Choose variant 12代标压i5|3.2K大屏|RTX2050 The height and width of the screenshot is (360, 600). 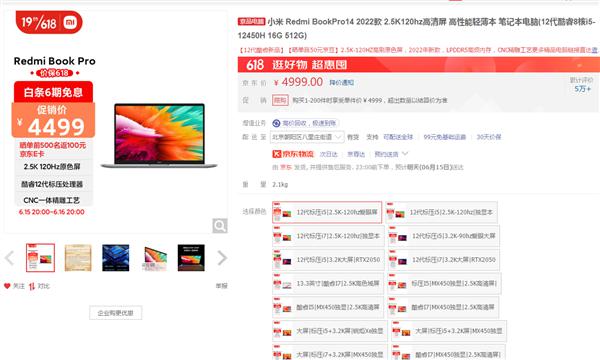pyautogui.click(x=328, y=260)
